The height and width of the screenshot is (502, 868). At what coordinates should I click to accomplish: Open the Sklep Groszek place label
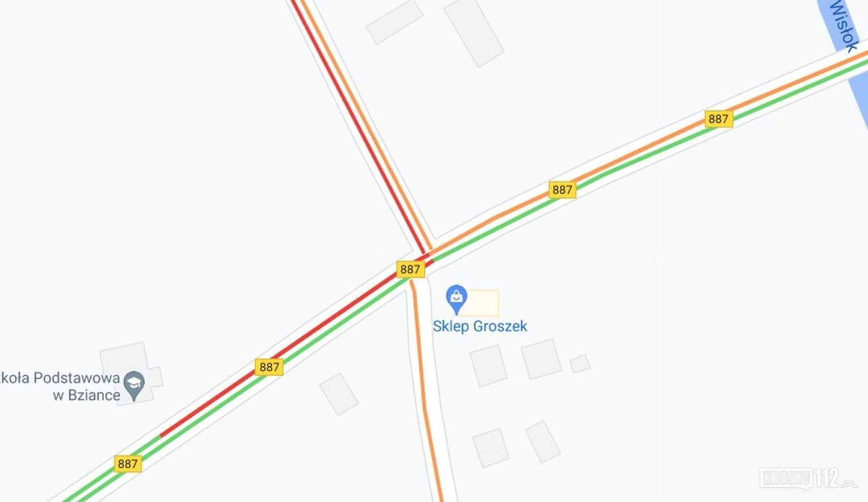[480, 326]
